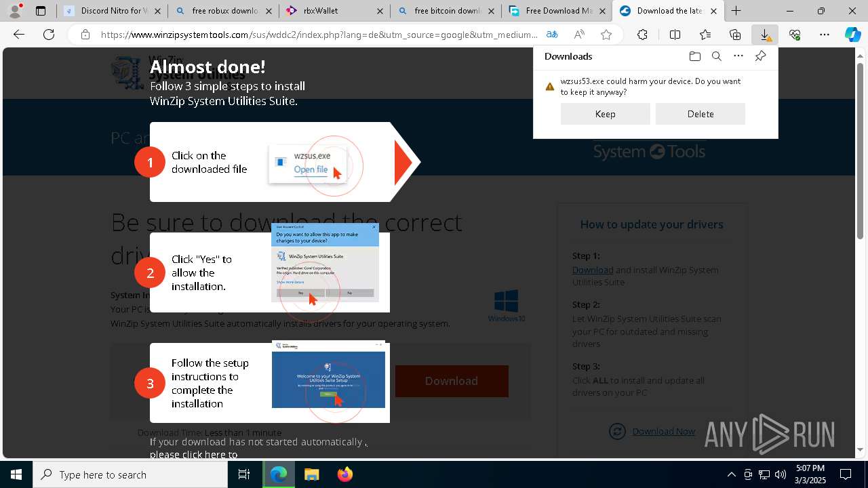Open the notification center icon
Image resolution: width=868 pixels, height=488 pixels.
(846, 474)
